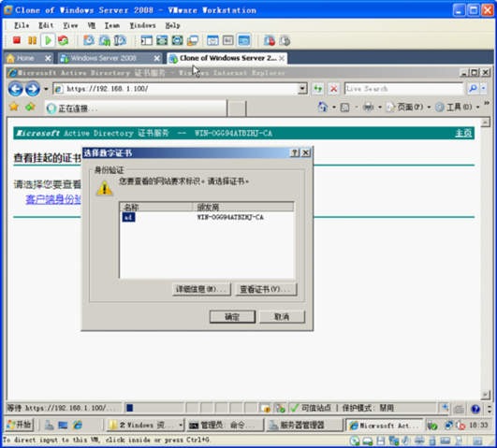Select the certificate row issued by WIN-OGG94ATBZHJ-CA

[207, 217]
